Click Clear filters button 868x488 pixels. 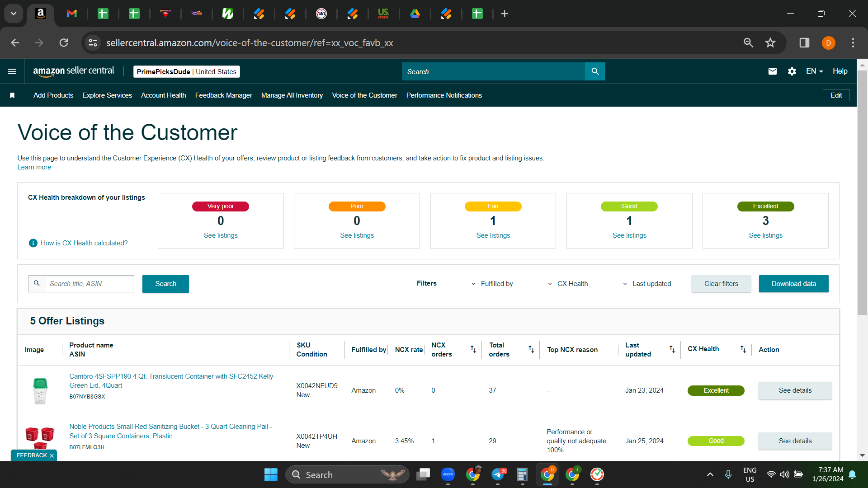(x=721, y=284)
